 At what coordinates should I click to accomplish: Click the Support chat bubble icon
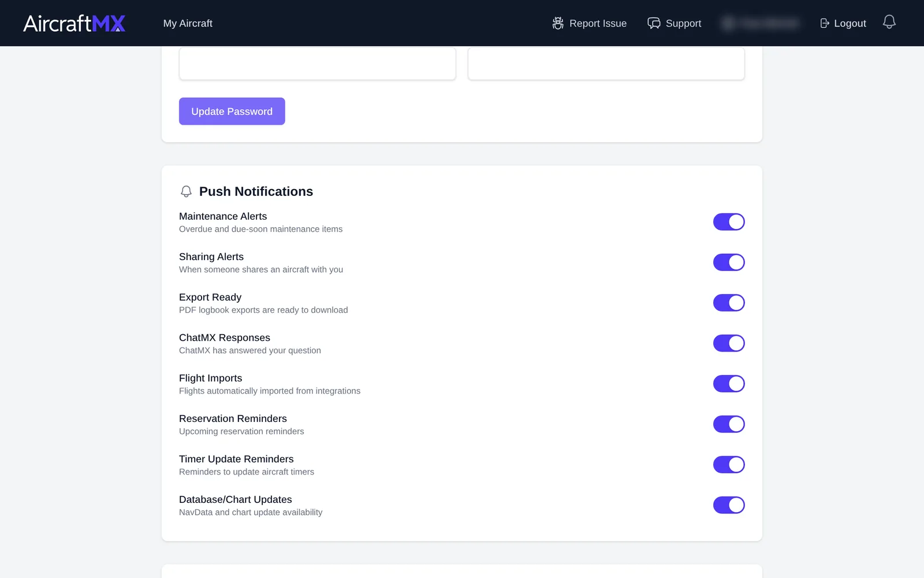(x=654, y=23)
